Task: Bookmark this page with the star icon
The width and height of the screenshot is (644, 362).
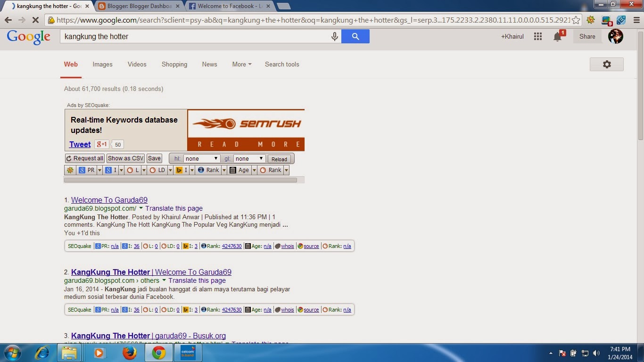Action: 576,20
